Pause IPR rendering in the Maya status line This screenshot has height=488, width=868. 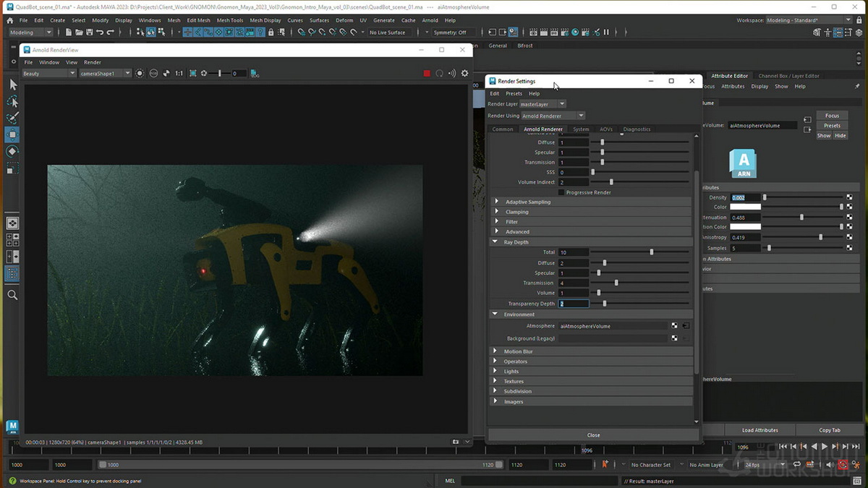pyautogui.click(x=606, y=33)
